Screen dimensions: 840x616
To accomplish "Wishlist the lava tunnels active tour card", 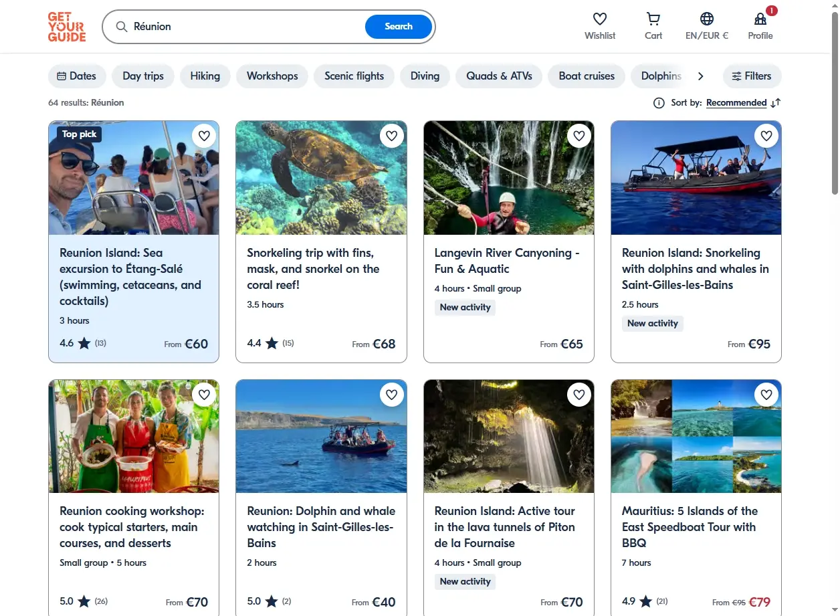I will point(579,395).
